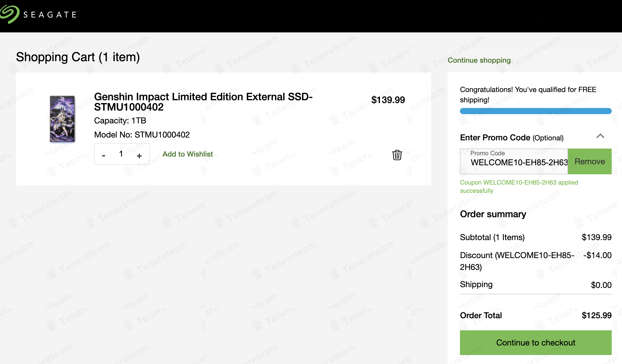
Task: Click the quantity value field showing 1
Action: pyautogui.click(x=121, y=154)
